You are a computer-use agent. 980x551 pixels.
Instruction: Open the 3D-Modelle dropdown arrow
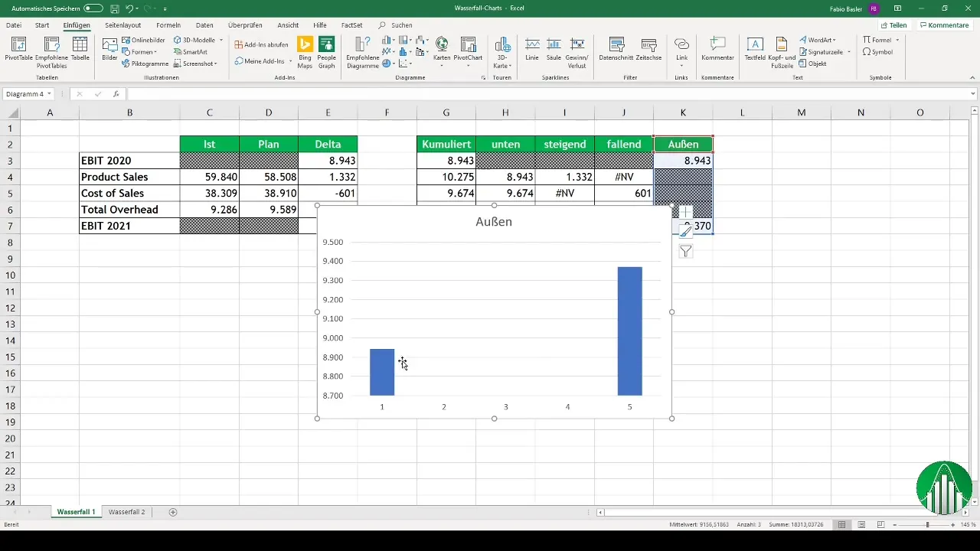coord(221,40)
